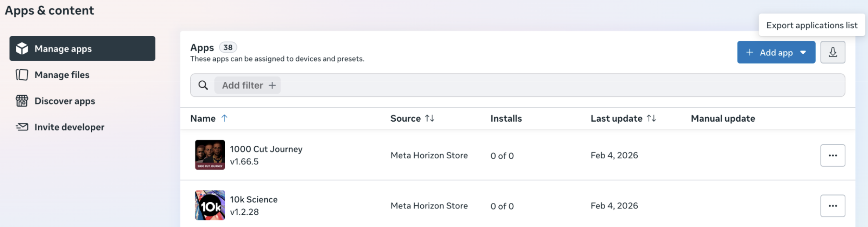Click the Manage apps cube icon
The height and width of the screenshot is (227, 868).
click(x=22, y=49)
